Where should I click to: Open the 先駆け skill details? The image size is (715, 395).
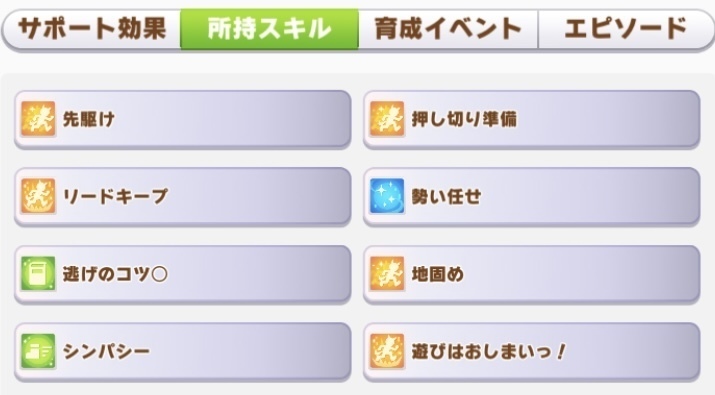(x=183, y=120)
